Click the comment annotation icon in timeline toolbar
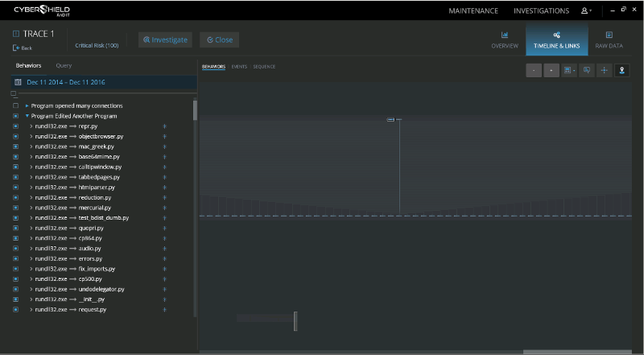The image size is (644, 355). click(587, 71)
